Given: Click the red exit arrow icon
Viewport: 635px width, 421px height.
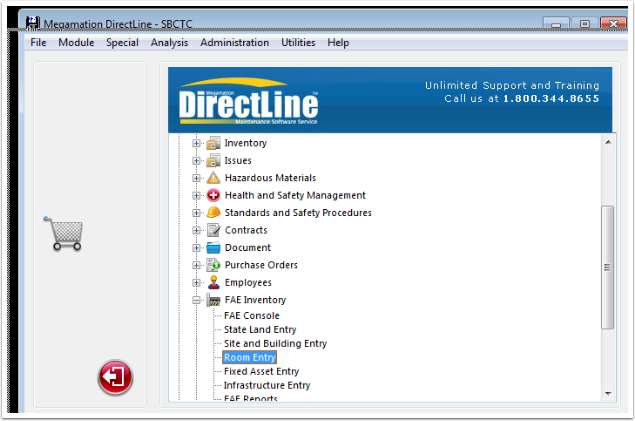Looking at the screenshot, I should pyautogui.click(x=115, y=377).
